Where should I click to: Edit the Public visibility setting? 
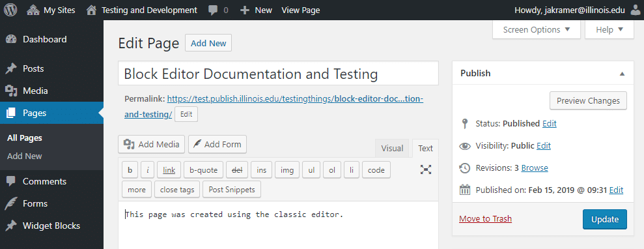coord(544,145)
